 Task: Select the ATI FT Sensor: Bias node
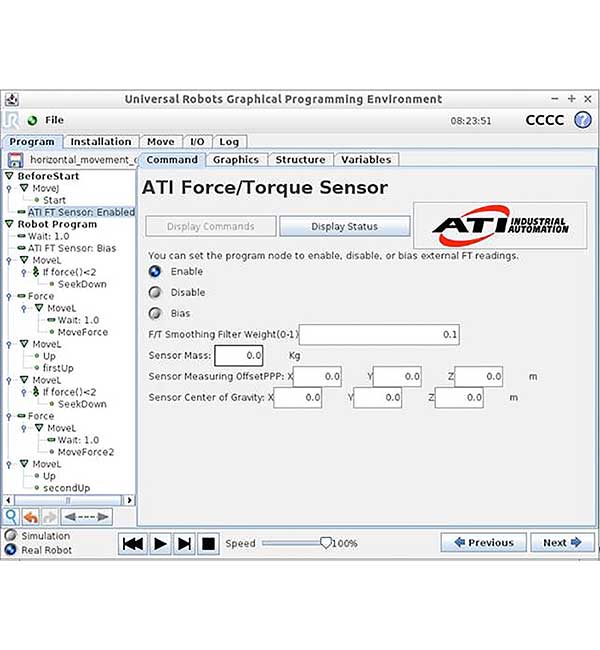click(72, 248)
